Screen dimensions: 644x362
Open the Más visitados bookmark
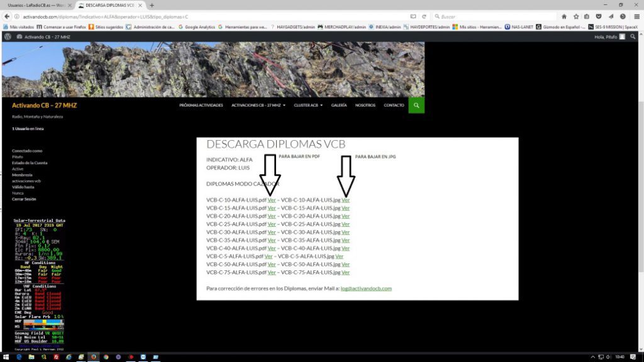coord(18,26)
